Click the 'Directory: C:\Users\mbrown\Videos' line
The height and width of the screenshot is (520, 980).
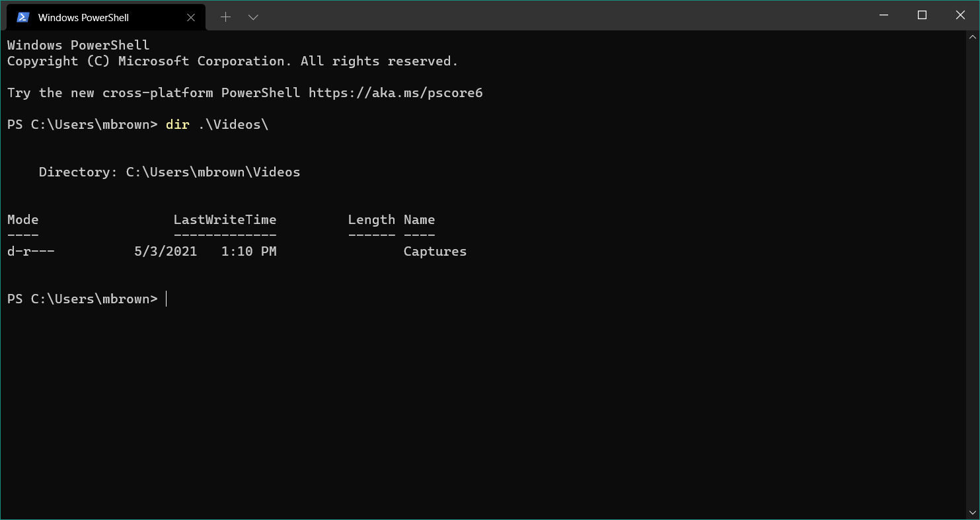pyautogui.click(x=170, y=172)
